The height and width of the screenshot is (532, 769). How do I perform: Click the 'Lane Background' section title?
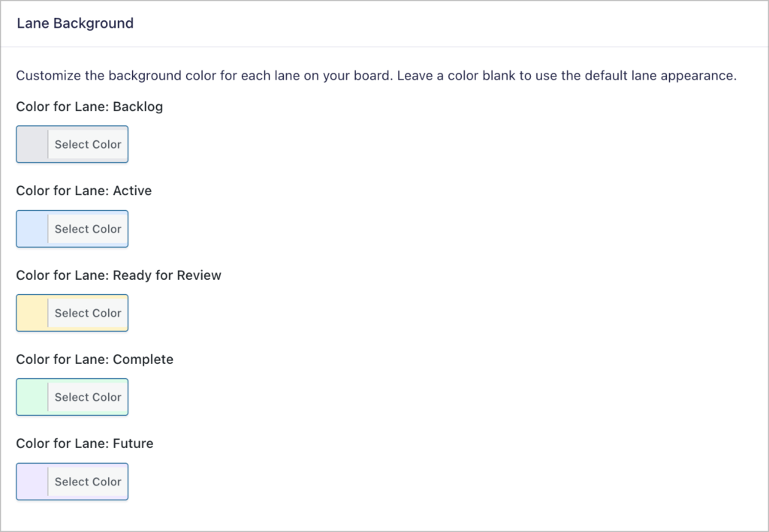point(75,23)
